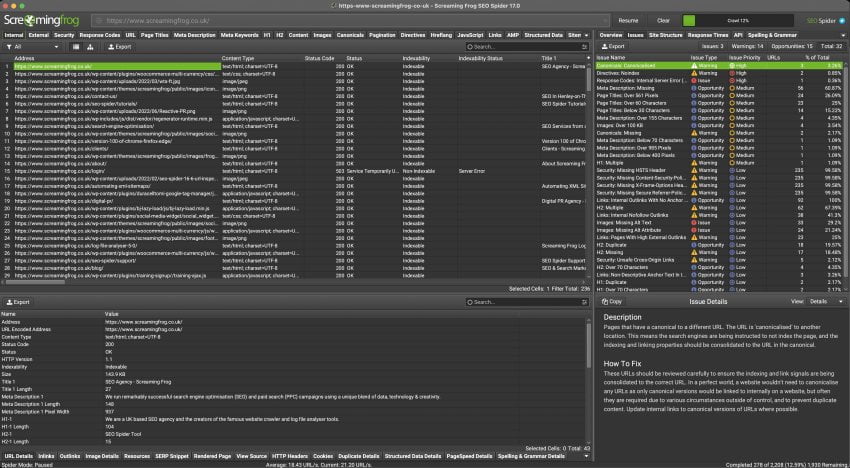Image resolution: width=850 pixels, height=468 pixels.
Task: Export the issues list in right panel
Action: tap(613, 47)
